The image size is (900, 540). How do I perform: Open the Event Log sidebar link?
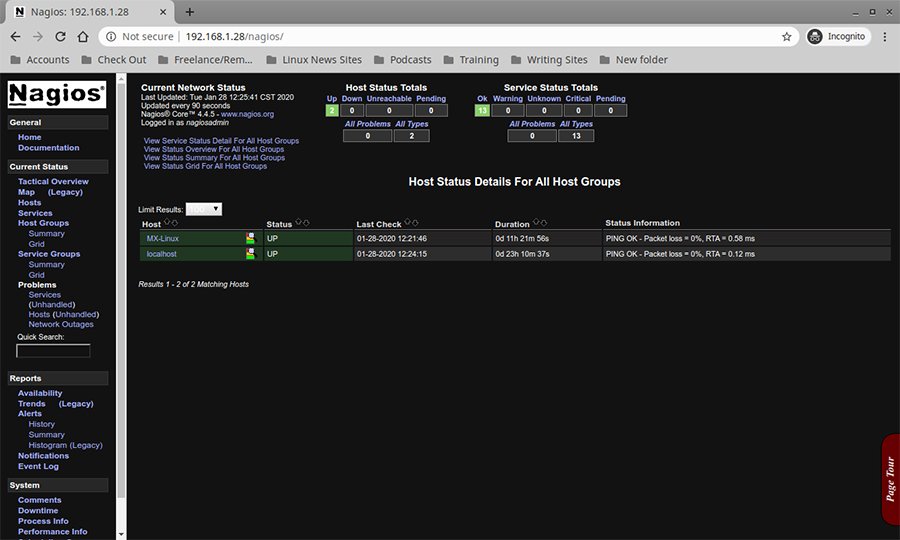click(38, 466)
